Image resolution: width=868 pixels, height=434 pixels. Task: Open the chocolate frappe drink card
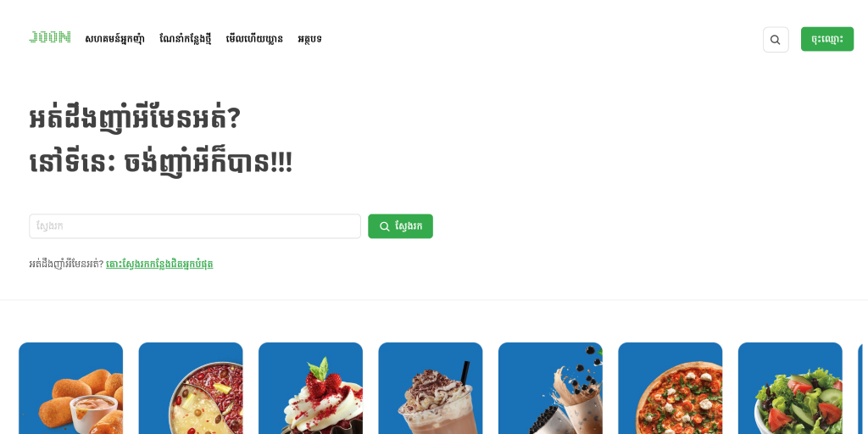click(x=430, y=388)
